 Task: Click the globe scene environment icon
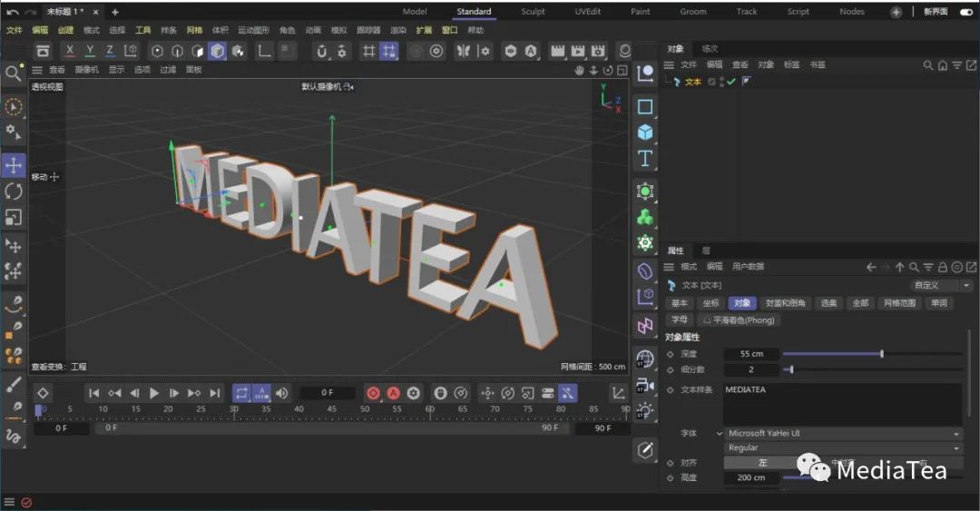point(645,359)
